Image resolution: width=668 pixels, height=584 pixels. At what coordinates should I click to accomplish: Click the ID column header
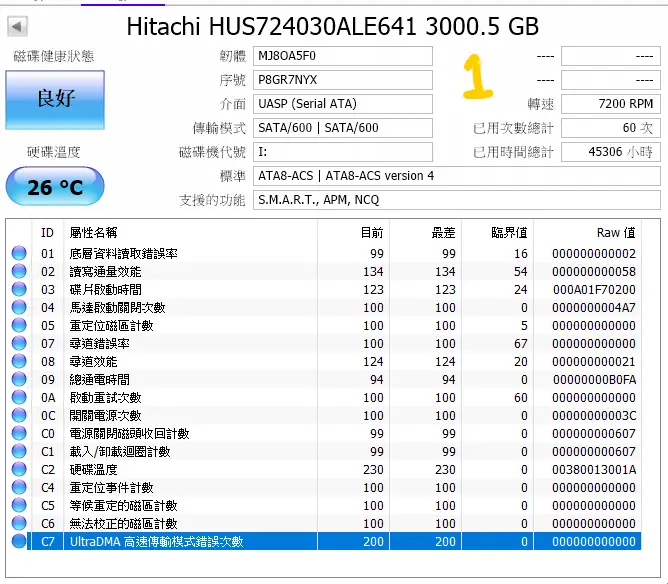[x=47, y=233]
